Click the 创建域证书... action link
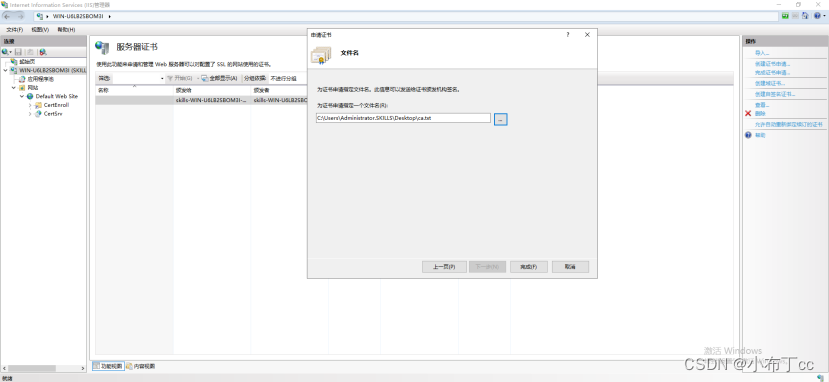This screenshot has width=829, height=382. click(x=770, y=83)
